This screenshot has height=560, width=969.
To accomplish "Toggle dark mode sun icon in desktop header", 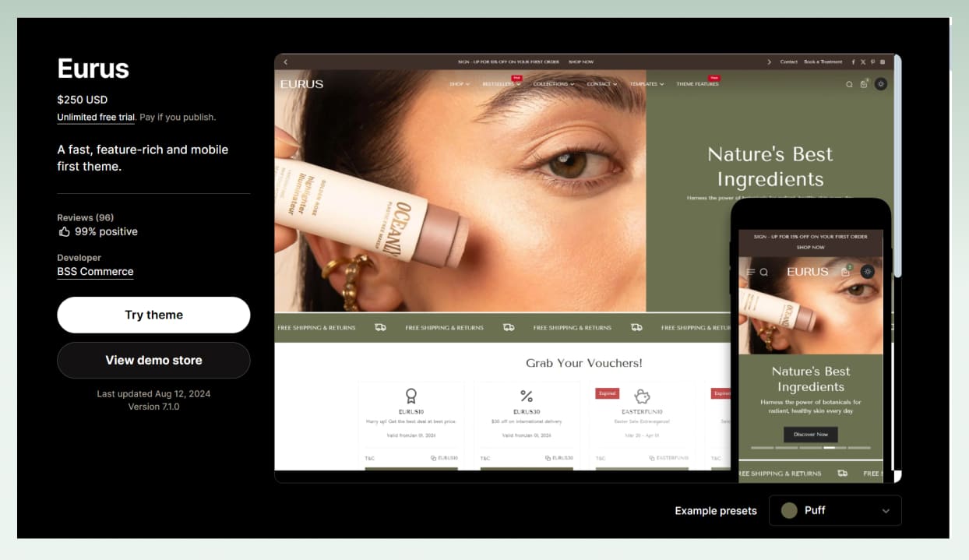I will click(x=880, y=84).
